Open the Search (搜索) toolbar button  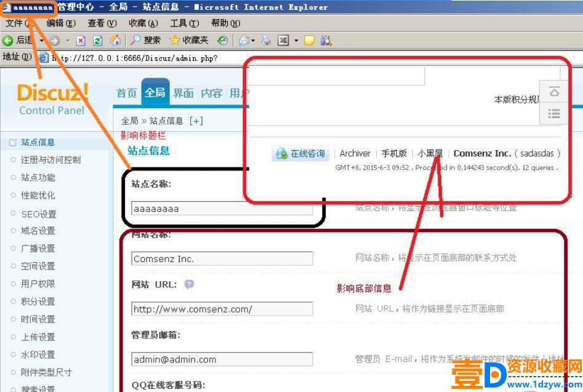coord(145,40)
